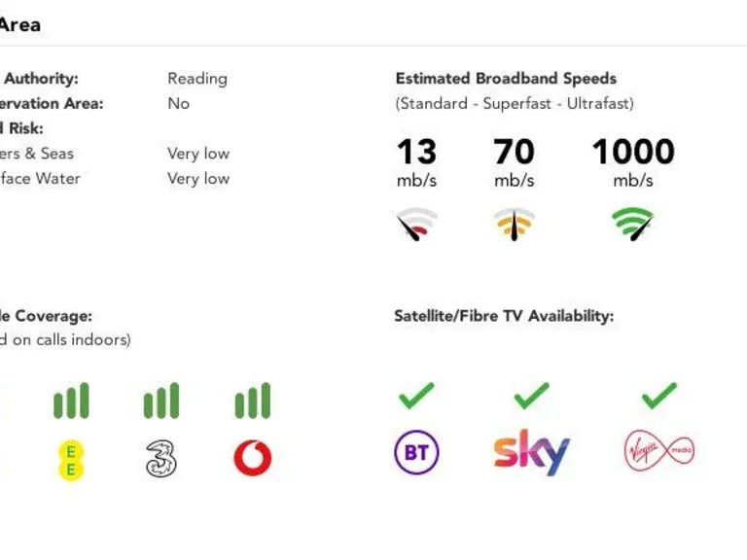Click the signal bars above Vodafone
This screenshot has width=747, height=560.
253,401
